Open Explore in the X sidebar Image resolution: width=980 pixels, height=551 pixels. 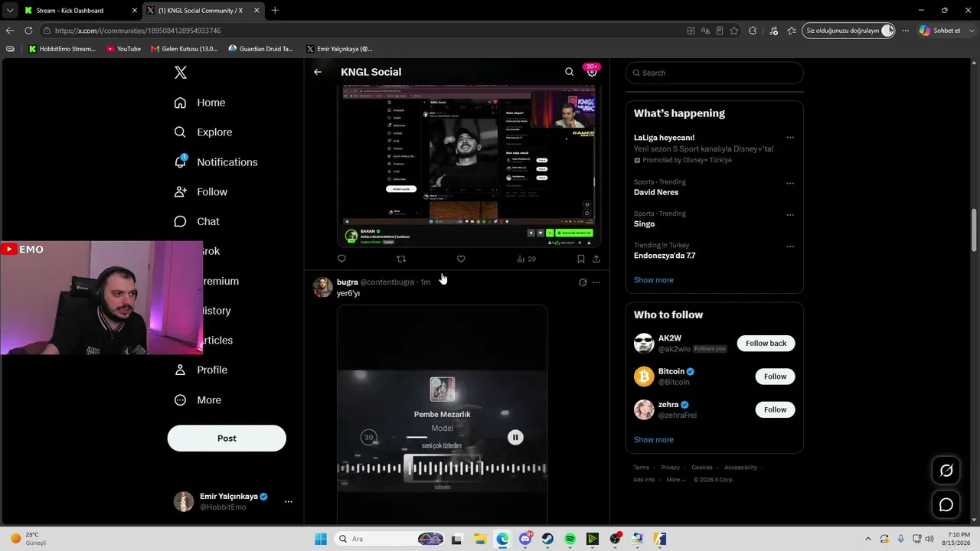pos(203,132)
